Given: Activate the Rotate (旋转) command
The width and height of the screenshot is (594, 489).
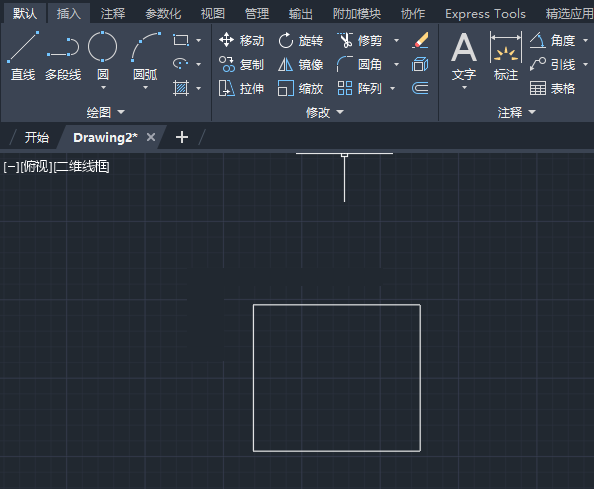Looking at the screenshot, I should tap(300, 40).
